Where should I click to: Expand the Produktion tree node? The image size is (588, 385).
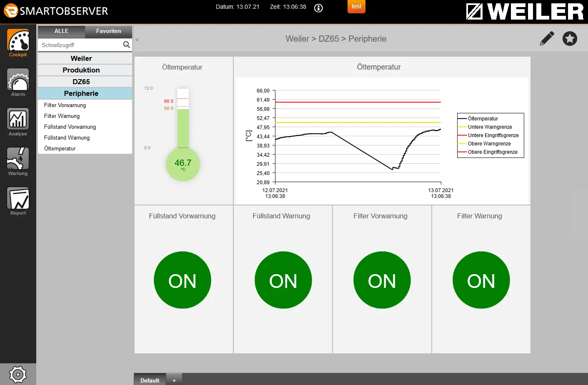[81, 70]
